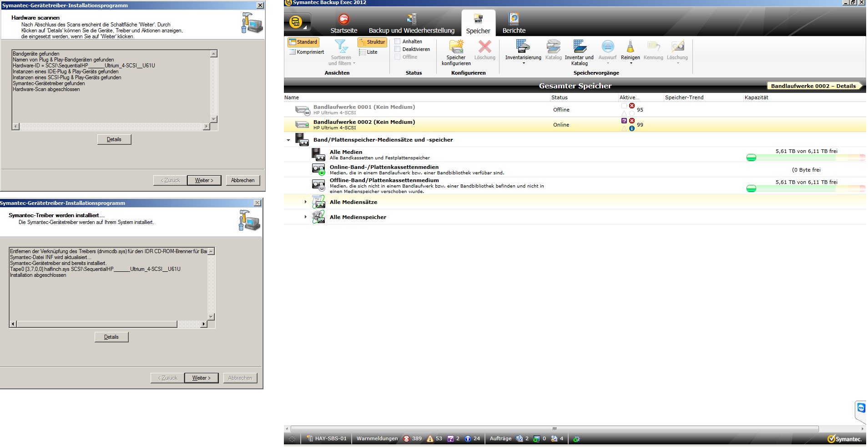Click the blue info alert icon showing 24

[x=468, y=439]
